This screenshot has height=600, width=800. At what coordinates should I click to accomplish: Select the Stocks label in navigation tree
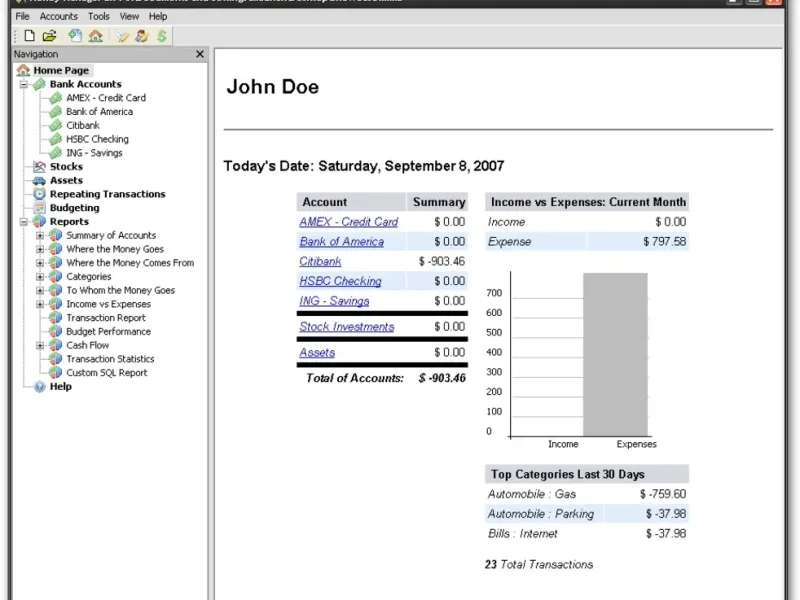[x=66, y=166]
